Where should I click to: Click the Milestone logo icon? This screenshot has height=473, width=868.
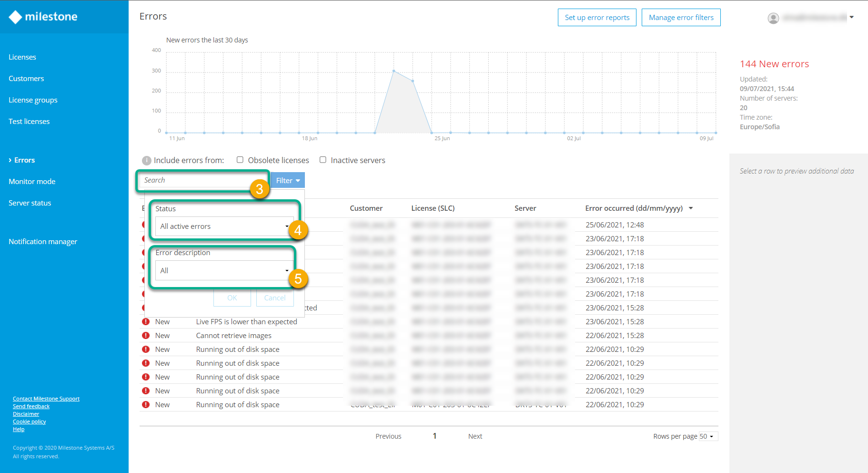15,17
